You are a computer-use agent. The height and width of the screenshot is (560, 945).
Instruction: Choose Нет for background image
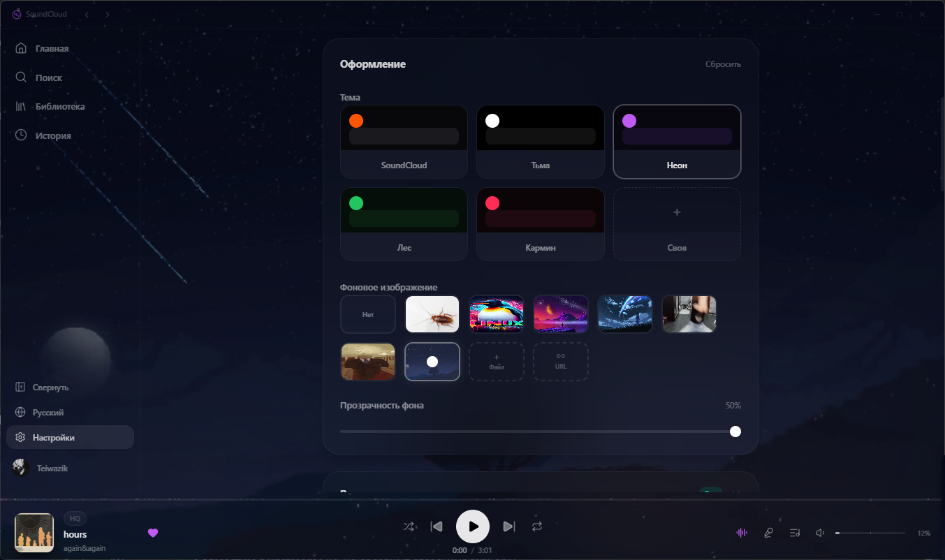[x=368, y=314]
